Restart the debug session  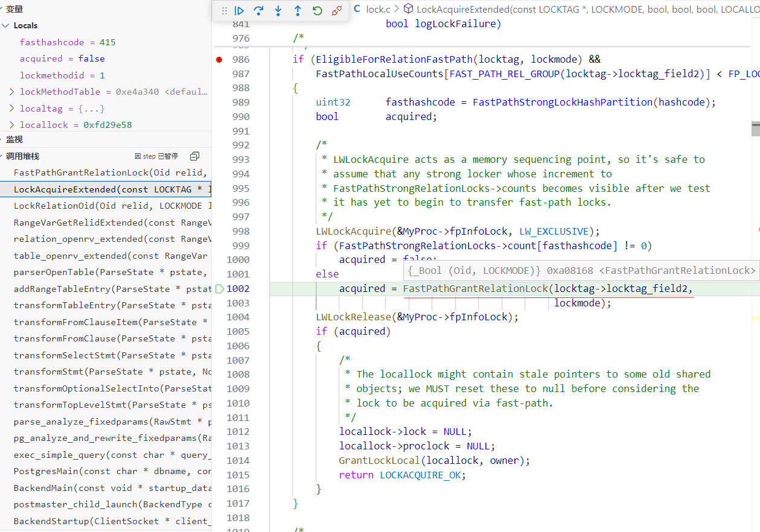point(318,11)
